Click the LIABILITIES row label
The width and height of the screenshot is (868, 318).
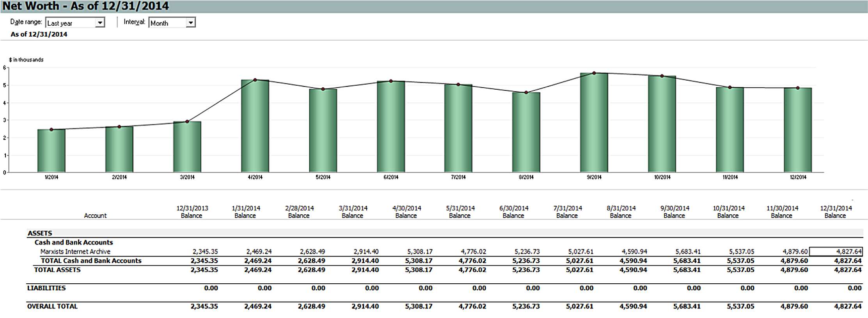pos(46,288)
